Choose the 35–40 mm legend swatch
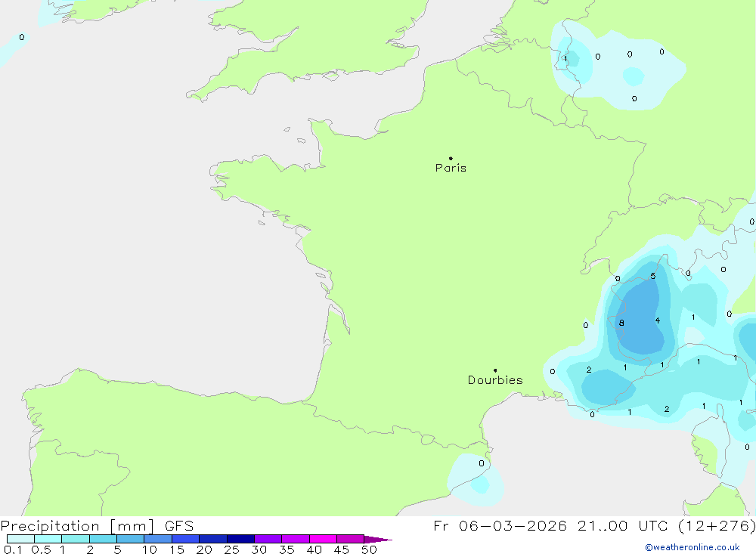 tap(296, 539)
